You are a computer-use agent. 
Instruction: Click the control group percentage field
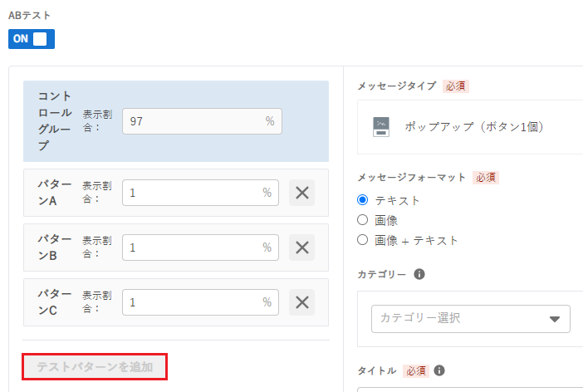[202, 121]
